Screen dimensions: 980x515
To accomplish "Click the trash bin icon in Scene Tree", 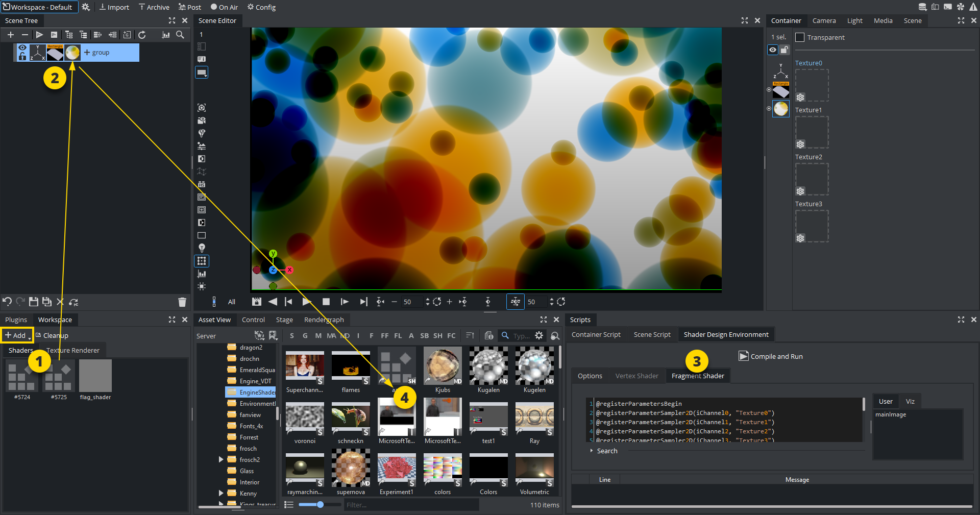I will (182, 302).
